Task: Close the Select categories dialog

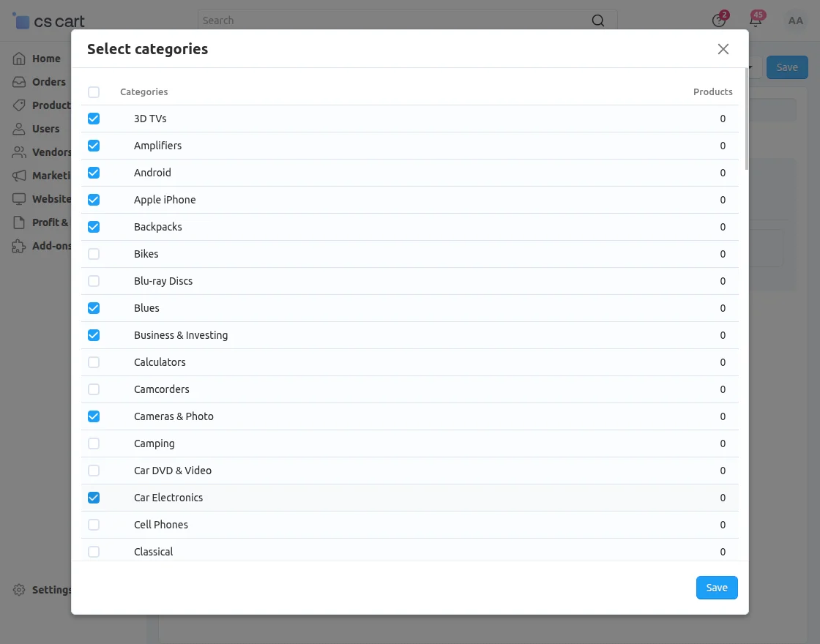Action: 723,49
